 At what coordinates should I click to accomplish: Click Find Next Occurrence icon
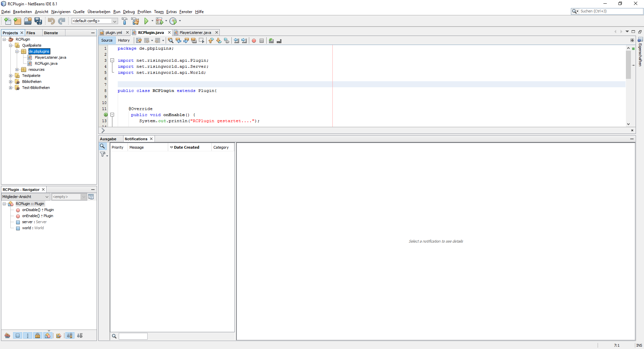pos(186,41)
